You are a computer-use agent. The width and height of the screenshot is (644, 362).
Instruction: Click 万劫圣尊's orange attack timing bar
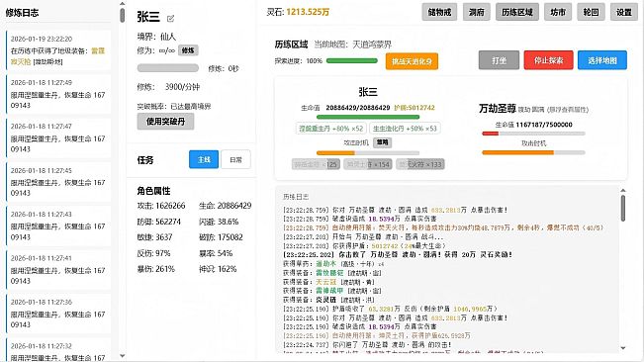533,152
